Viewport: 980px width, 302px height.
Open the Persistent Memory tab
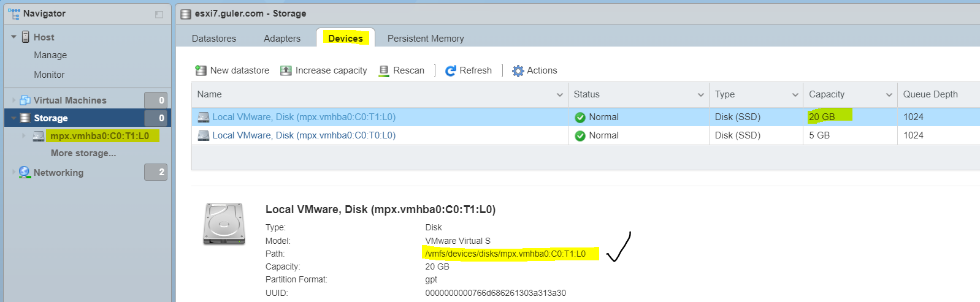coord(426,38)
